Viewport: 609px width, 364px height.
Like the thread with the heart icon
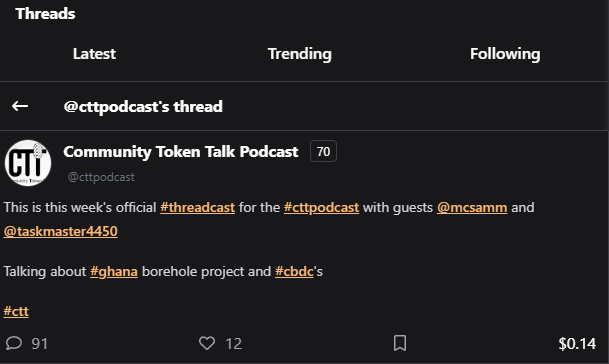(207, 343)
